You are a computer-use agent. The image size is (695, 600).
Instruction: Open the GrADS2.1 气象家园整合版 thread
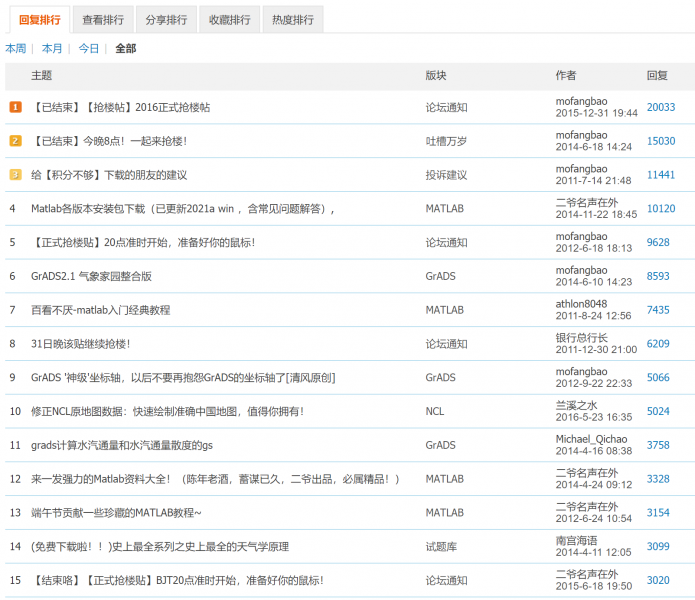91,276
